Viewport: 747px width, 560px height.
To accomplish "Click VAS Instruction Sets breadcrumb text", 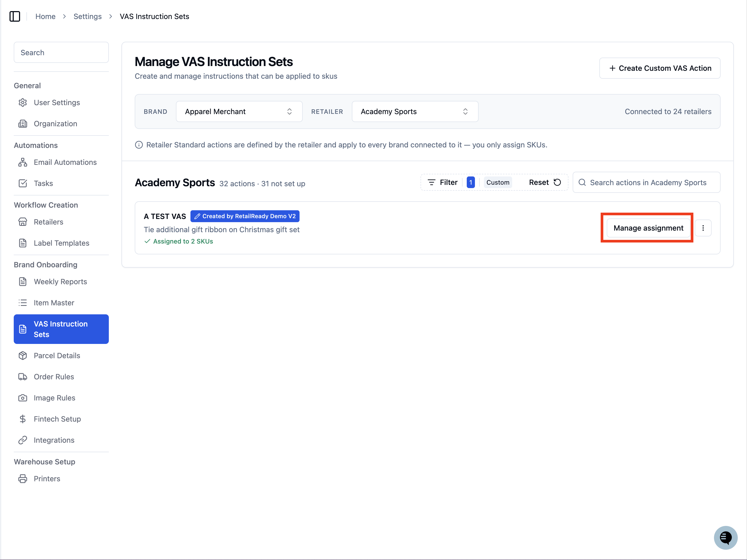I will point(154,16).
